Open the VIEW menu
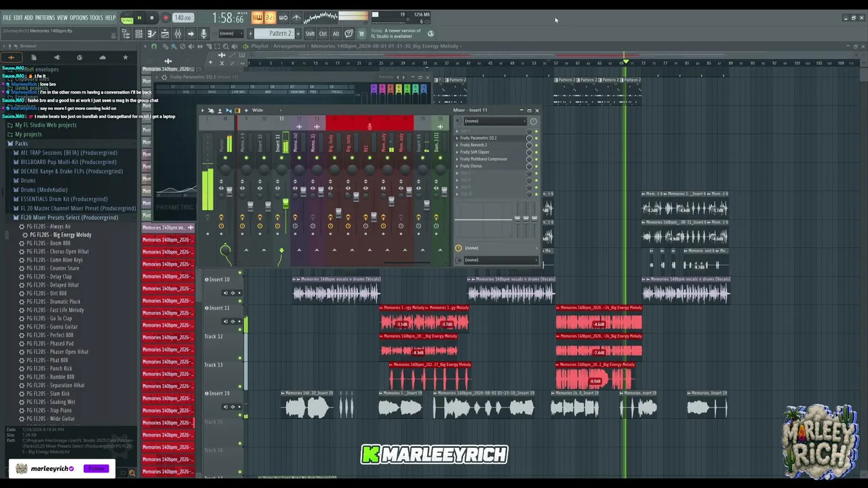The width and height of the screenshot is (868, 488). [62, 18]
